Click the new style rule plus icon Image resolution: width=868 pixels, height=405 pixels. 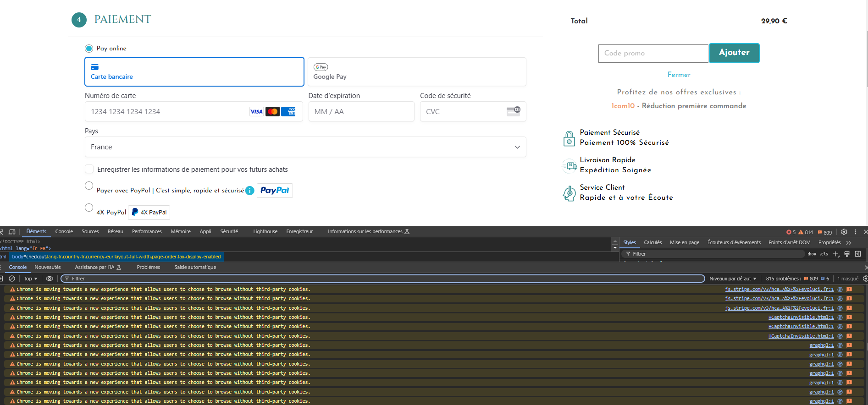pyautogui.click(x=835, y=254)
